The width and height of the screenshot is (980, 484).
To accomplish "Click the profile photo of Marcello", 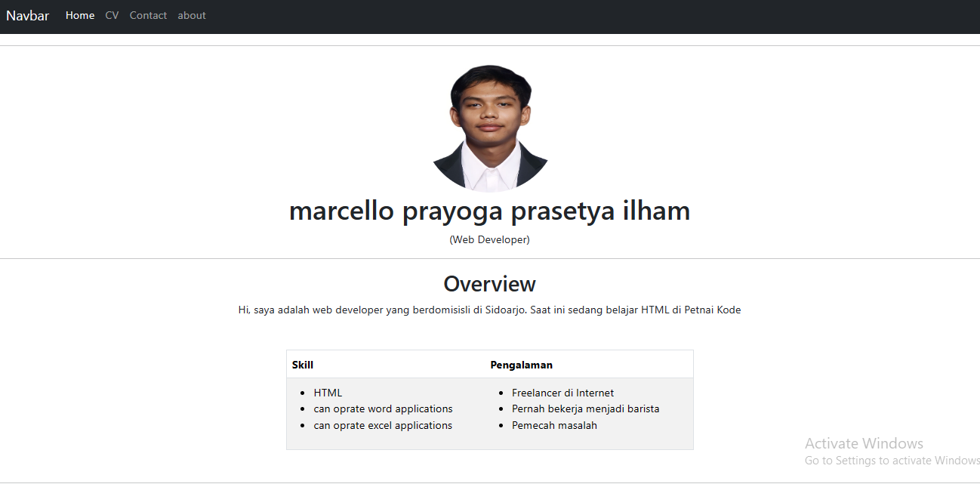I will tap(489, 127).
